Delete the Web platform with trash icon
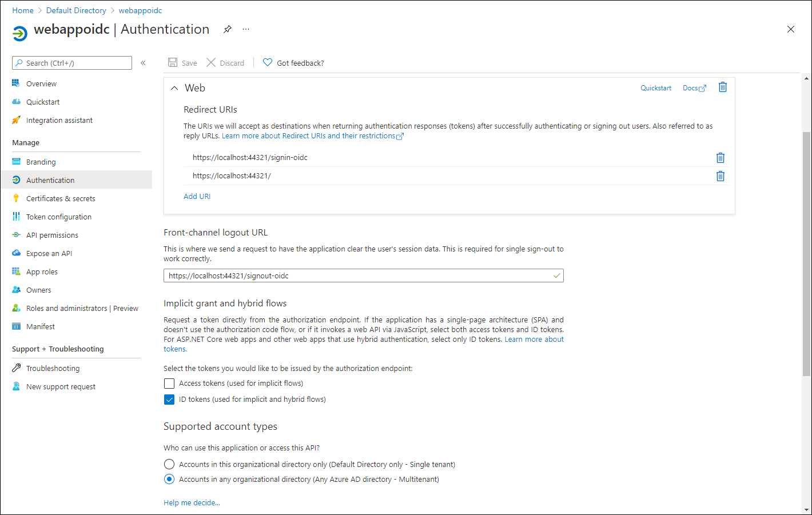The height and width of the screenshot is (515, 812). click(x=723, y=87)
